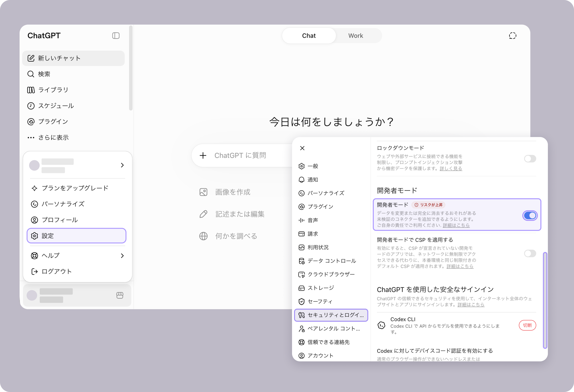This screenshot has width=574, height=392.
Task: Click the 切断 button for Codex CLI
Action: [527, 325]
